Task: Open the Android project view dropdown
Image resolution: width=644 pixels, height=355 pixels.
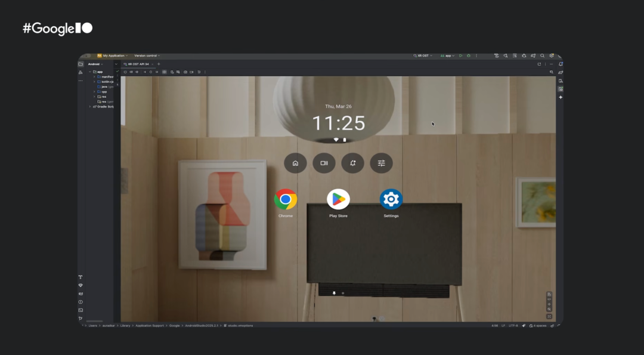Action: click(95, 64)
